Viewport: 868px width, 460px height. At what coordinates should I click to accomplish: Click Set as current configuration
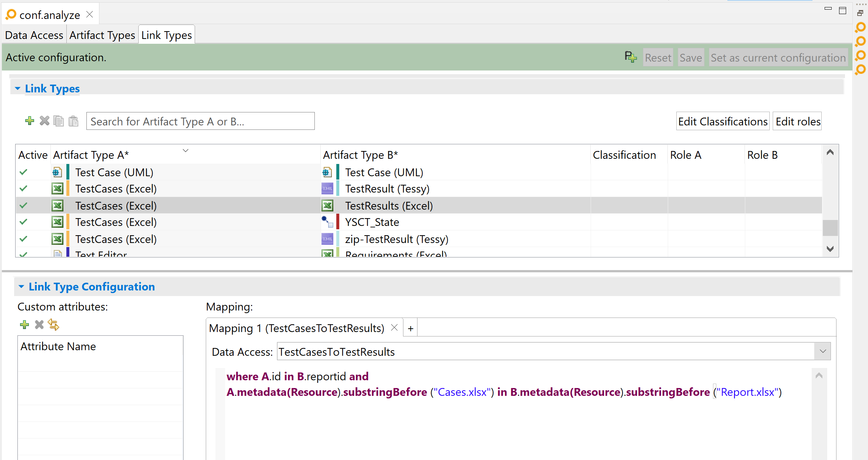pyautogui.click(x=778, y=57)
